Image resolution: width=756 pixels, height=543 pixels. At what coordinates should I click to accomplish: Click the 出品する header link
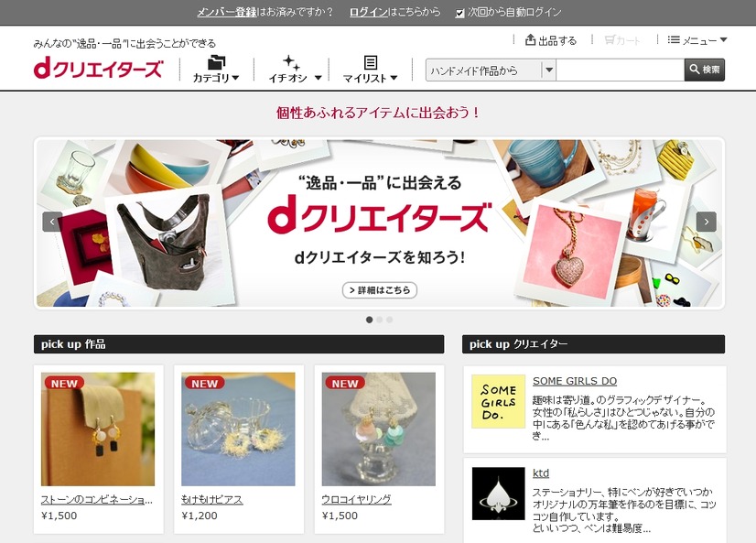point(551,40)
